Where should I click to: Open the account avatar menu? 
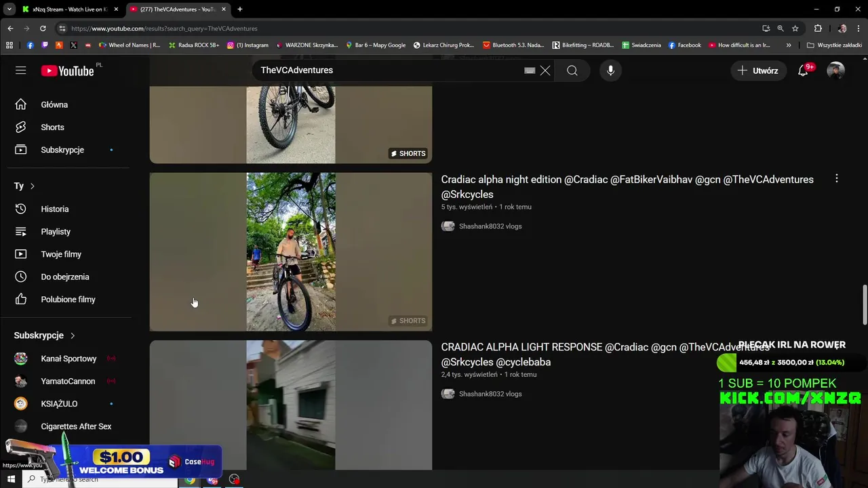[x=835, y=70]
